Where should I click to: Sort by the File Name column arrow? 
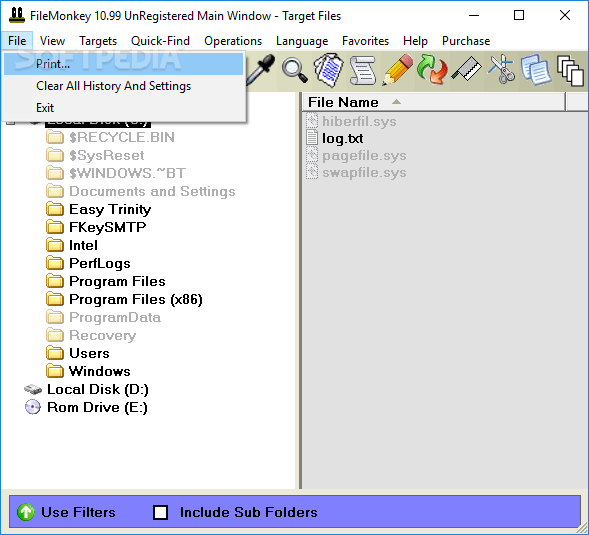pyautogui.click(x=396, y=102)
